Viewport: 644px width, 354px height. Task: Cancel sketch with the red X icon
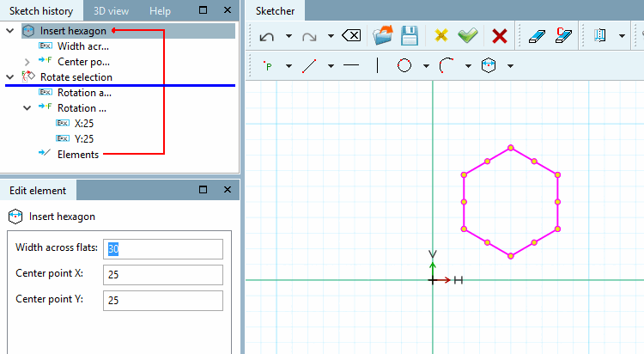500,36
